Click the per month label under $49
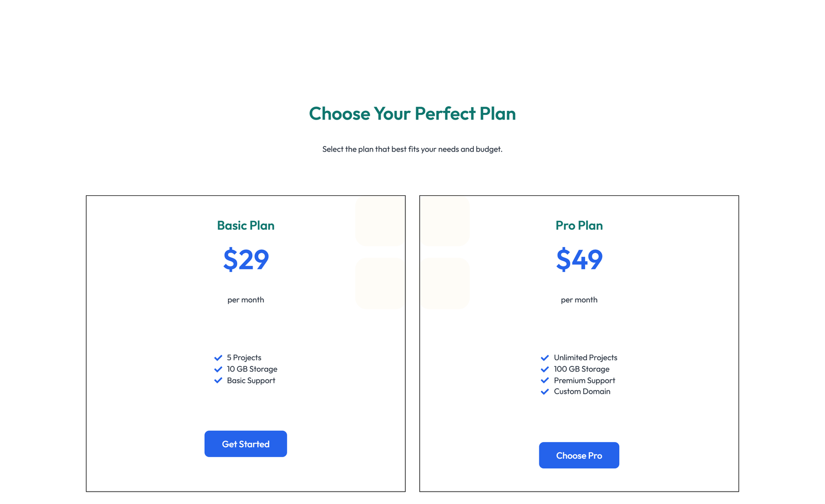Screen dimensions: 825x504 tap(579, 299)
